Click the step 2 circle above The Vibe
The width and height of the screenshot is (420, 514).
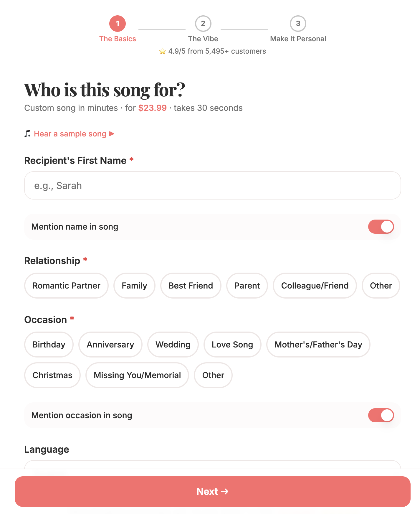[x=203, y=24]
